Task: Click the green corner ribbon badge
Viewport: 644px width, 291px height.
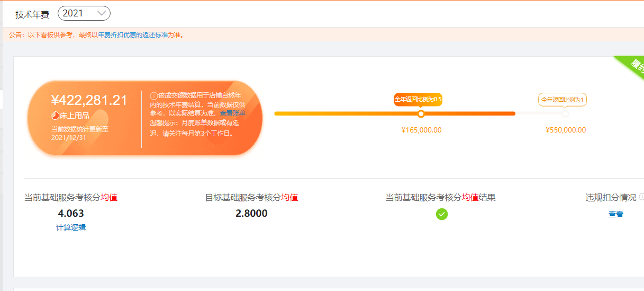Action: click(633, 66)
